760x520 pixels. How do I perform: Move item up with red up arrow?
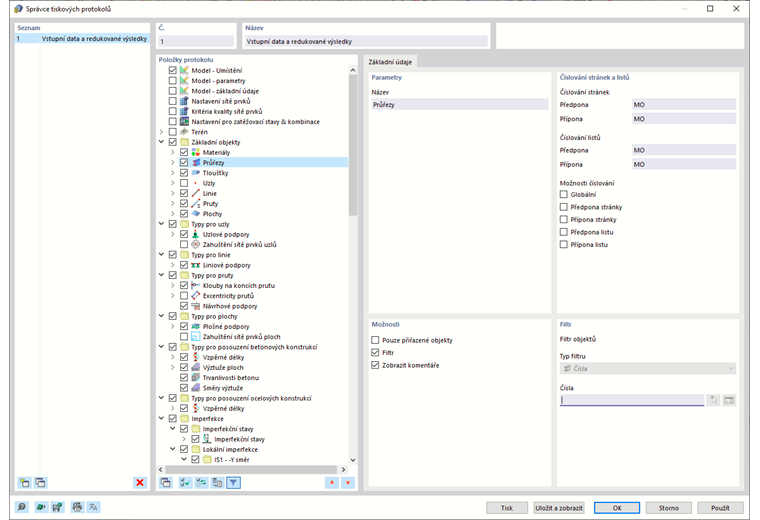332,482
